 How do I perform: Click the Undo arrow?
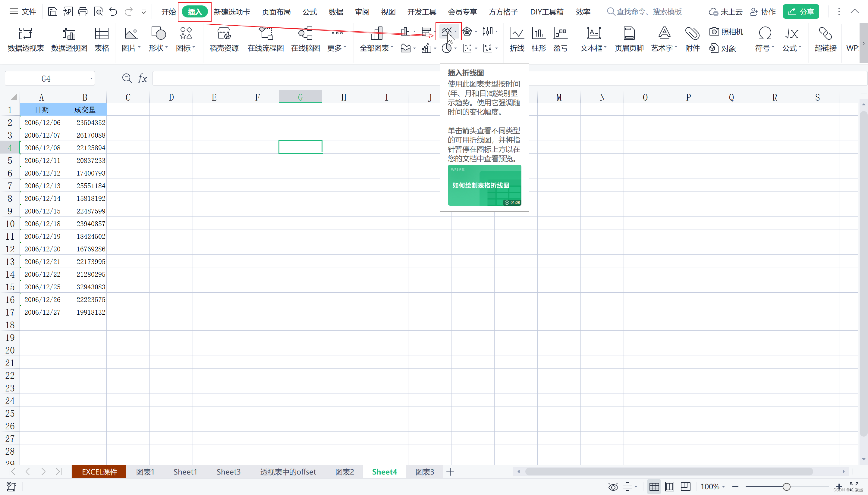point(113,12)
